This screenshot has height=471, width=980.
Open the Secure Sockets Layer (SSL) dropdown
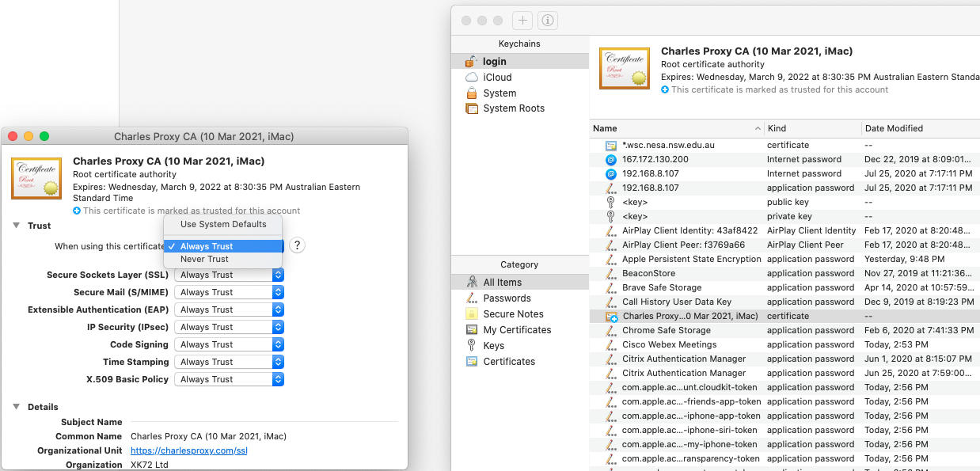tap(229, 275)
